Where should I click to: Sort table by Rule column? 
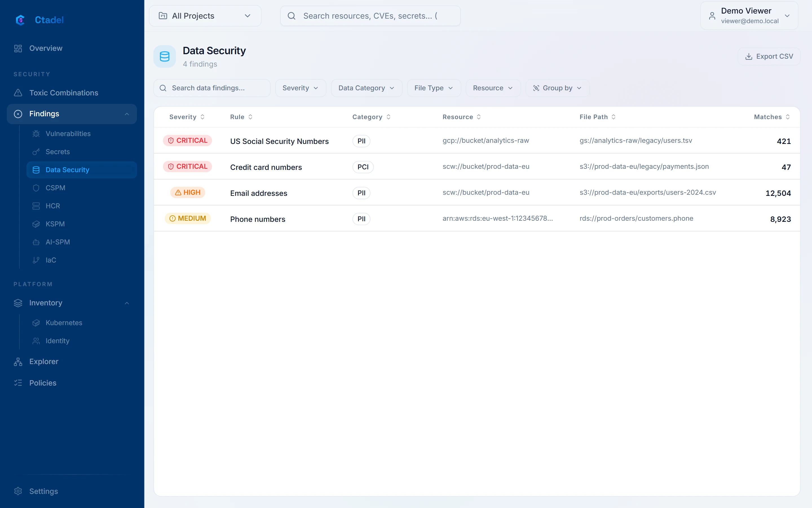coord(241,117)
